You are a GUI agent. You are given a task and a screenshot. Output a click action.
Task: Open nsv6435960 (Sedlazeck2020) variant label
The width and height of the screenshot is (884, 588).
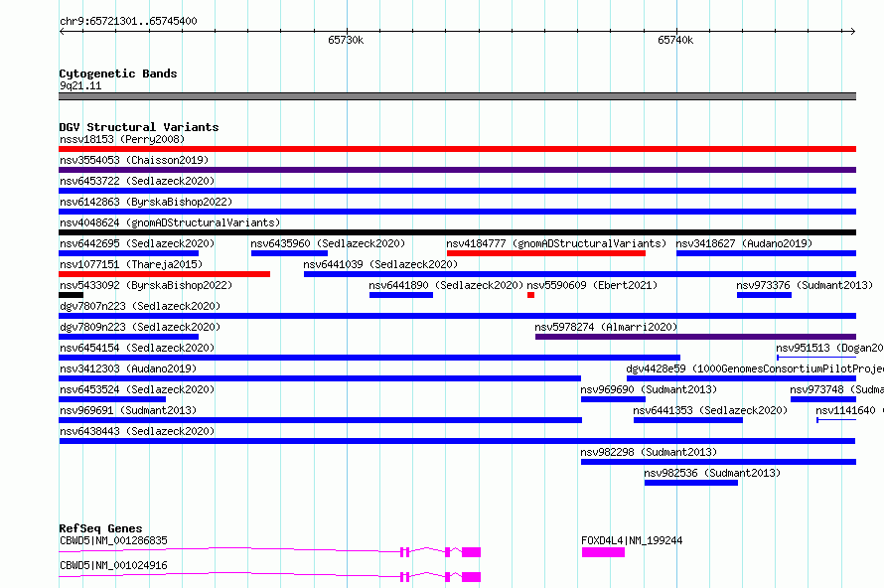coord(328,243)
